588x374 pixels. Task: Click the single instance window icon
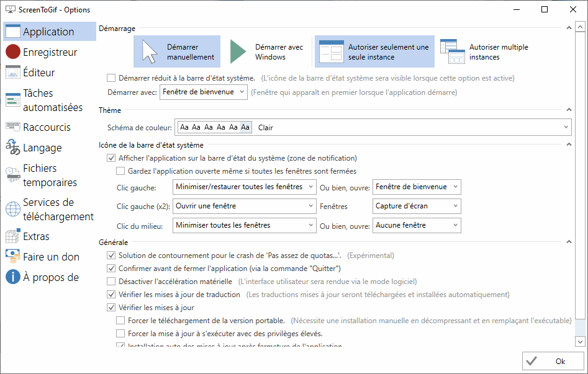pyautogui.click(x=331, y=51)
